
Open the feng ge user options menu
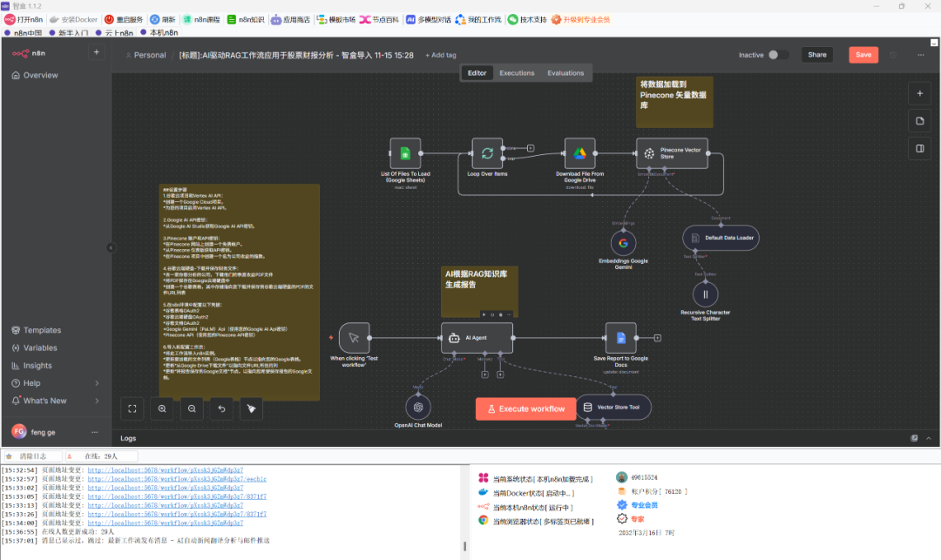[x=94, y=432]
